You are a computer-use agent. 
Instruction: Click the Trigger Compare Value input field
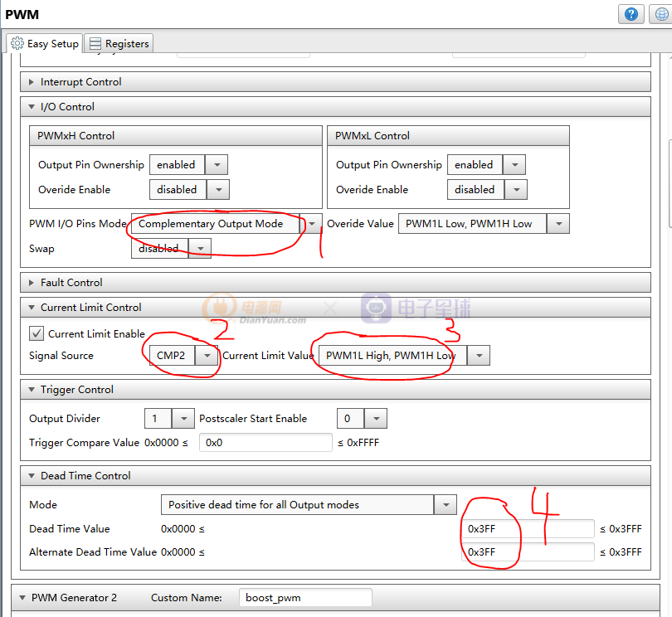click(x=265, y=443)
